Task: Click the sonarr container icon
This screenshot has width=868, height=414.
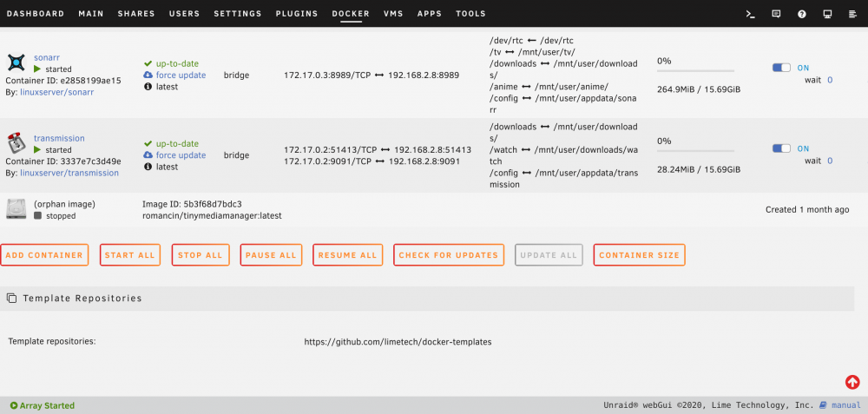Action: click(x=16, y=62)
